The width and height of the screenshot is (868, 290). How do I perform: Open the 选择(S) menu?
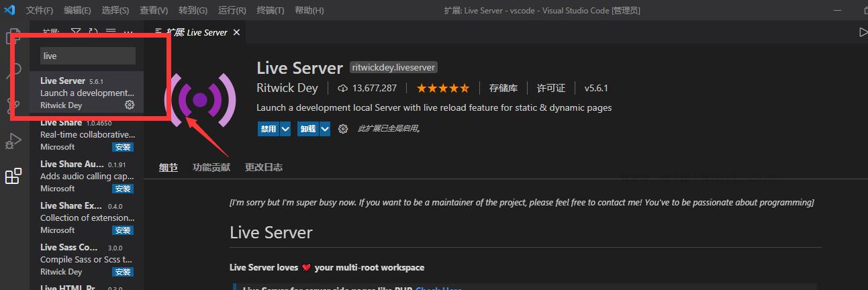[116, 10]
